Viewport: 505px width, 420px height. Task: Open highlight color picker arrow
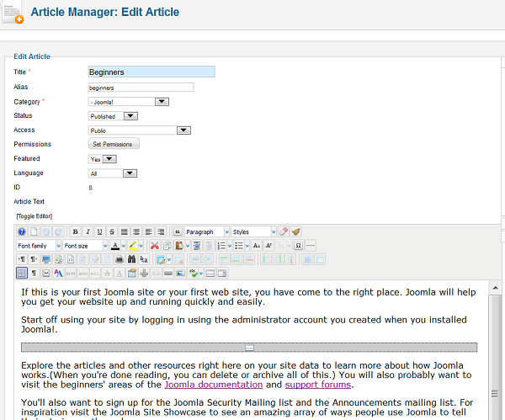141,246
